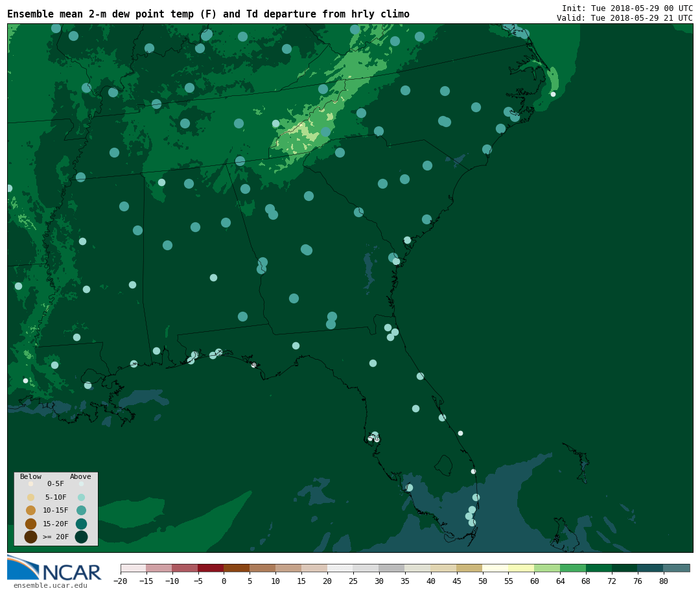Click the Valid time text
Image resolution: width=700 pixels, height=593 pixels.
624,18
